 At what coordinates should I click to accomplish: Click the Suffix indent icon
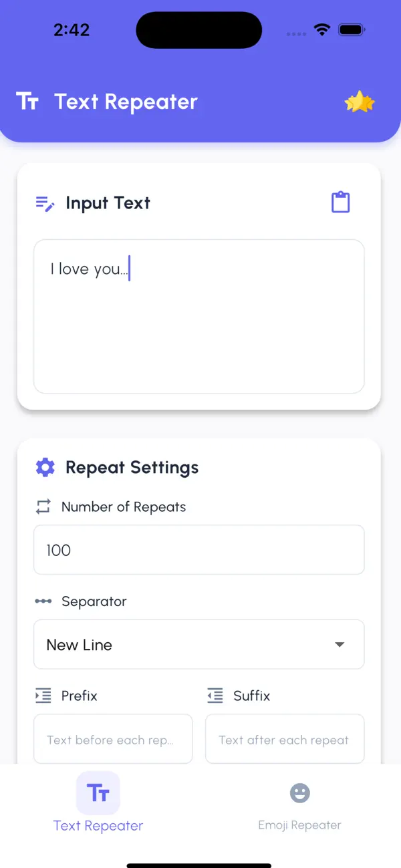pos(215,696)
